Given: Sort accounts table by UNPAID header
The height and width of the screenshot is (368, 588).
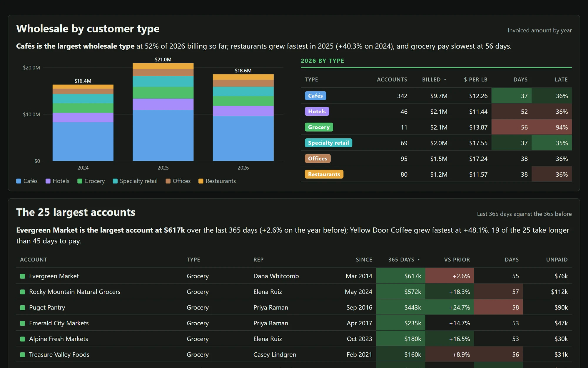Looking at the screenshot, I should (557, 260).
